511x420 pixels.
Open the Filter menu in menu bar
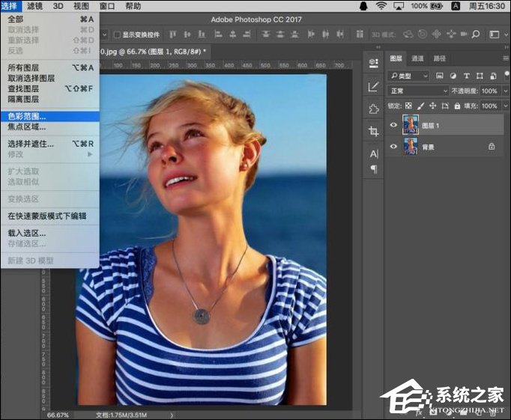(34, 6)
